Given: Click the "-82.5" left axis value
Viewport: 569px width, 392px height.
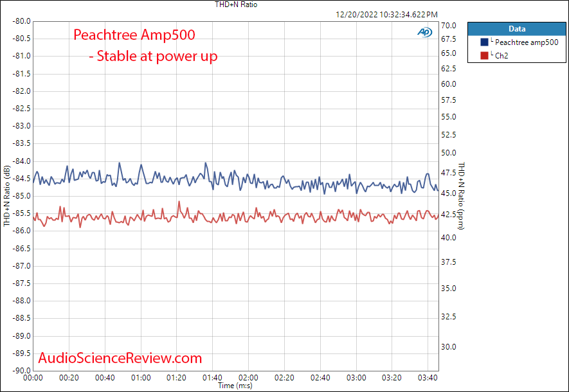Looking at the screenshot, I should [21, 109].
